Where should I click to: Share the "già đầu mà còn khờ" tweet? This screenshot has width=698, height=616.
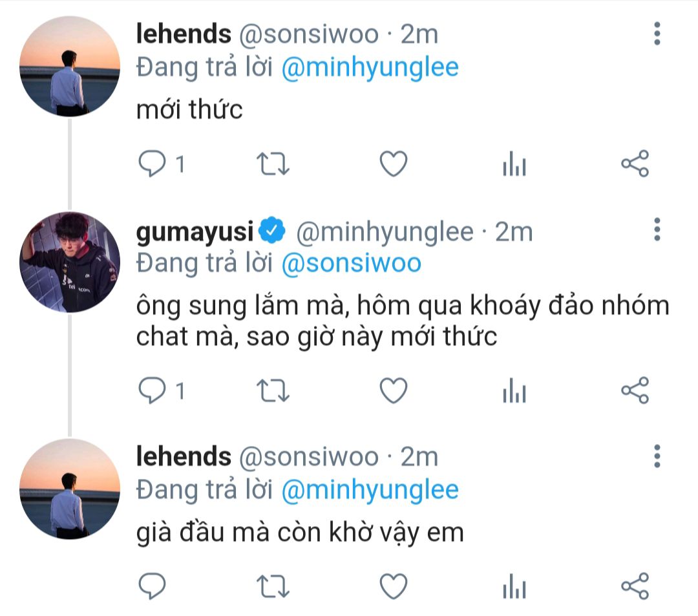(635, 586)
